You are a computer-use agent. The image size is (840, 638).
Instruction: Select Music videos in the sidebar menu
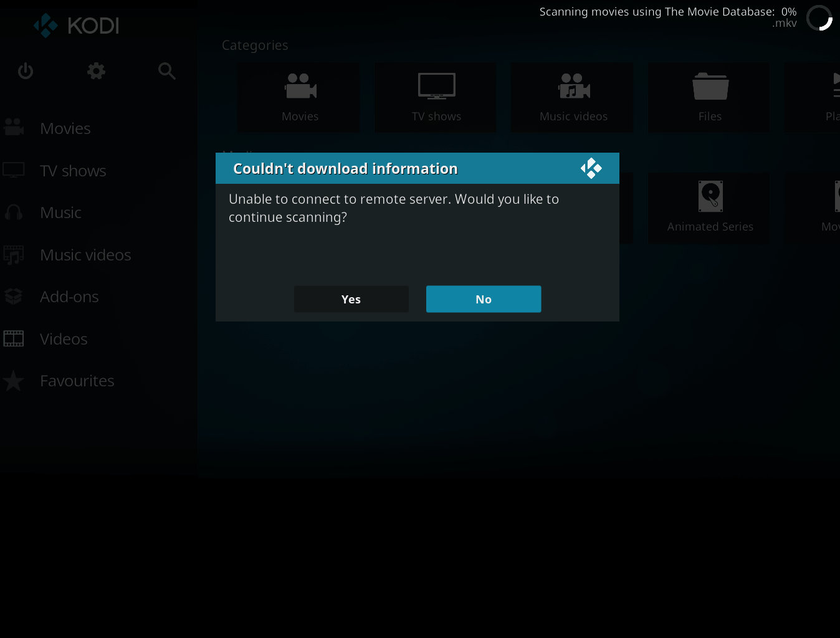tap(85, 255)
